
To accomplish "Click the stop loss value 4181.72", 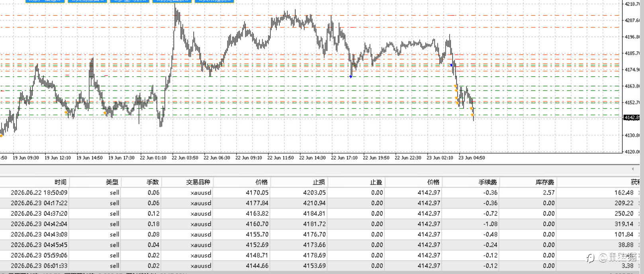I will click(314, 224).
